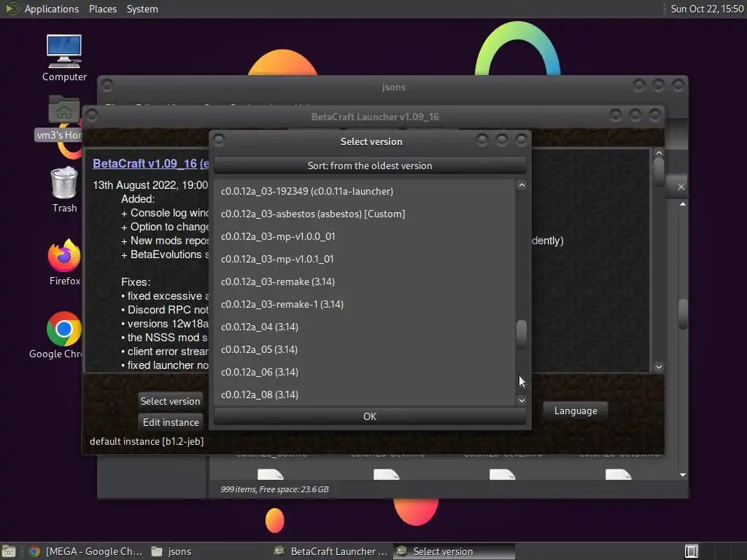Screen dimensions: 747x560
Task: Launch Firefox from the desktop
Action: [x=64, y=262]
